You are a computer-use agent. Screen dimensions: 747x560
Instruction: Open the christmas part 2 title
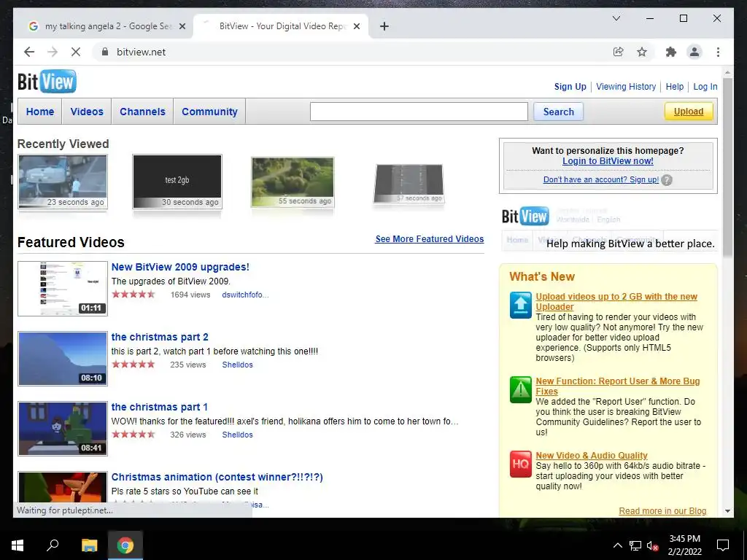(x=160, y=337)
